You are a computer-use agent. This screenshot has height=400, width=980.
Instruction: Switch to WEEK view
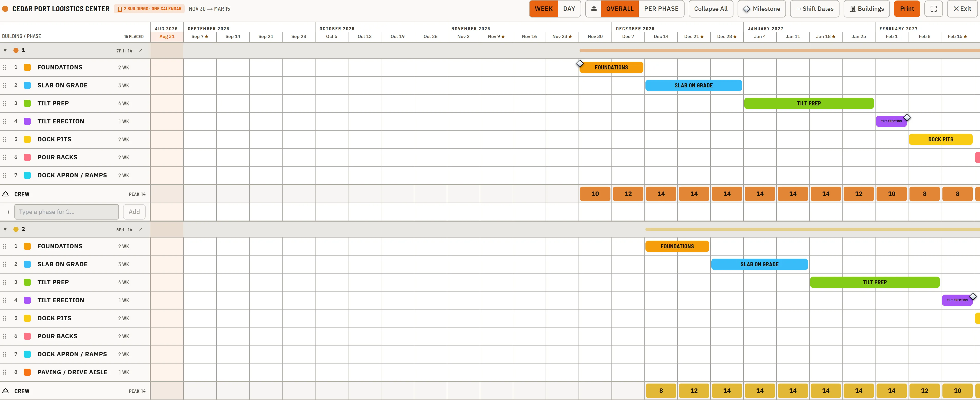click(x=543, y=9)
